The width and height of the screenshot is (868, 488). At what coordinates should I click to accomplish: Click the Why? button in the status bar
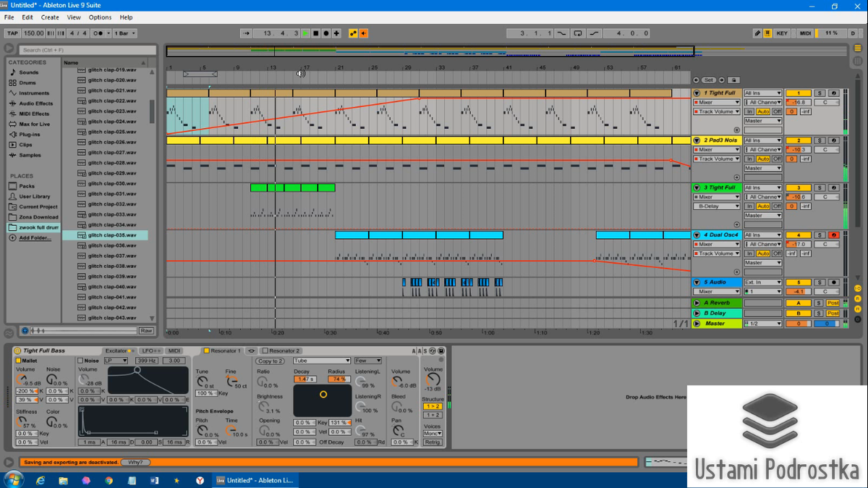tap(135, 462)
